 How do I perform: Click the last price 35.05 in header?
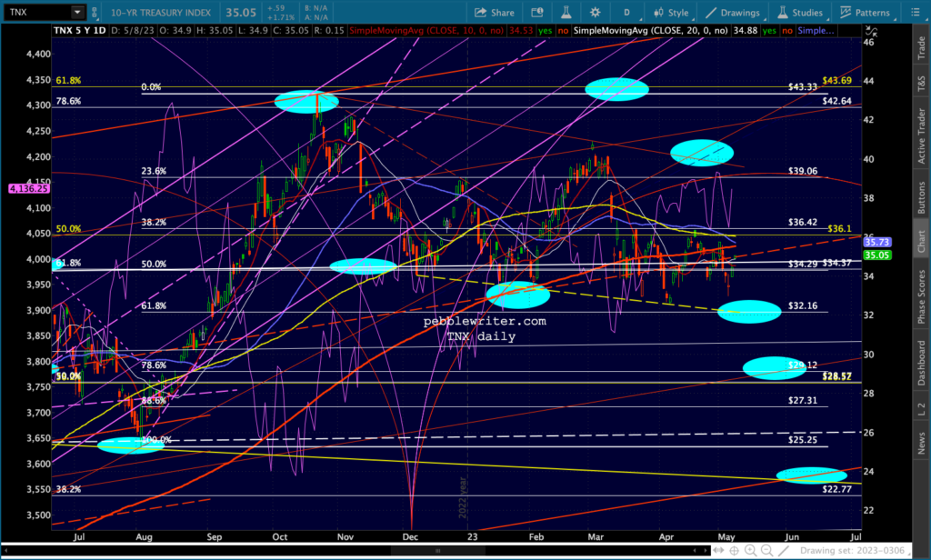pyautogui.click(x=240, y=13)
